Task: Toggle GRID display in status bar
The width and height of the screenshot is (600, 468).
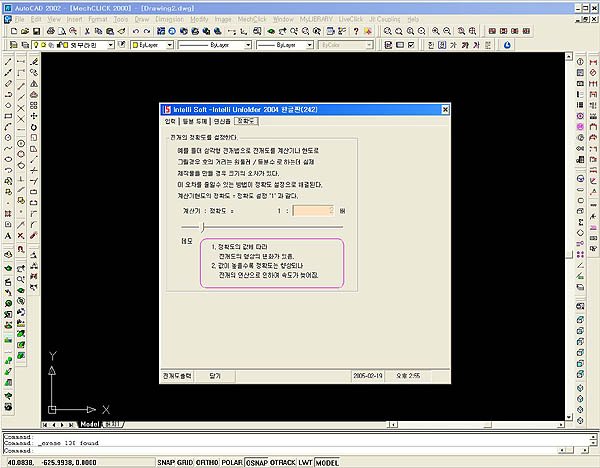Action: coord(185,462)
